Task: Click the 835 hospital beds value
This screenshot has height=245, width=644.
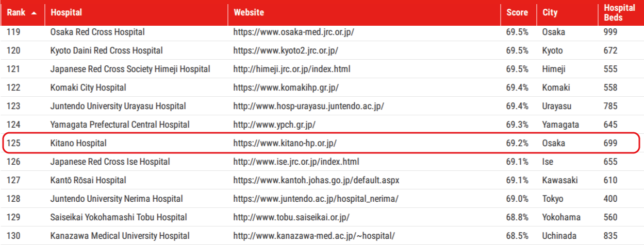Action: pos(610,236)
